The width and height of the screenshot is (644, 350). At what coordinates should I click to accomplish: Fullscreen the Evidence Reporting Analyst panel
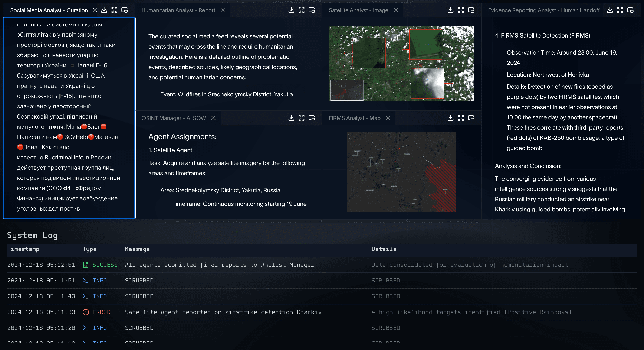click(x=620, y=10)
